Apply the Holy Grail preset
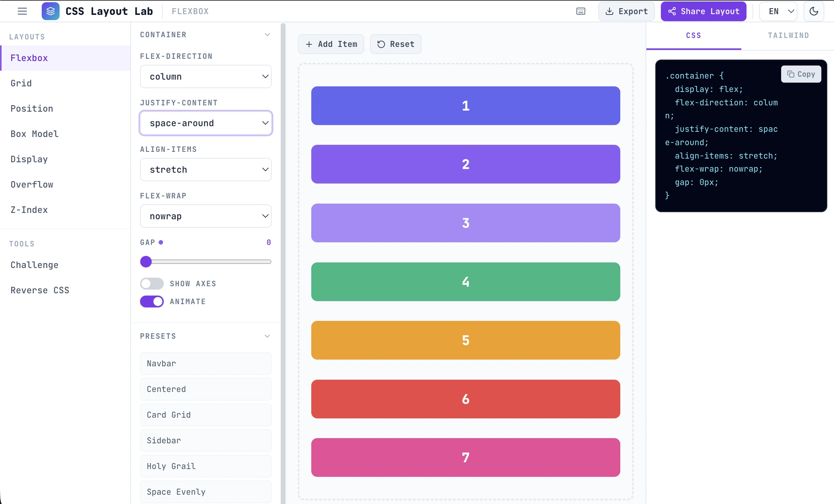Viewport: 834px width, 504px height. point(206,466)
